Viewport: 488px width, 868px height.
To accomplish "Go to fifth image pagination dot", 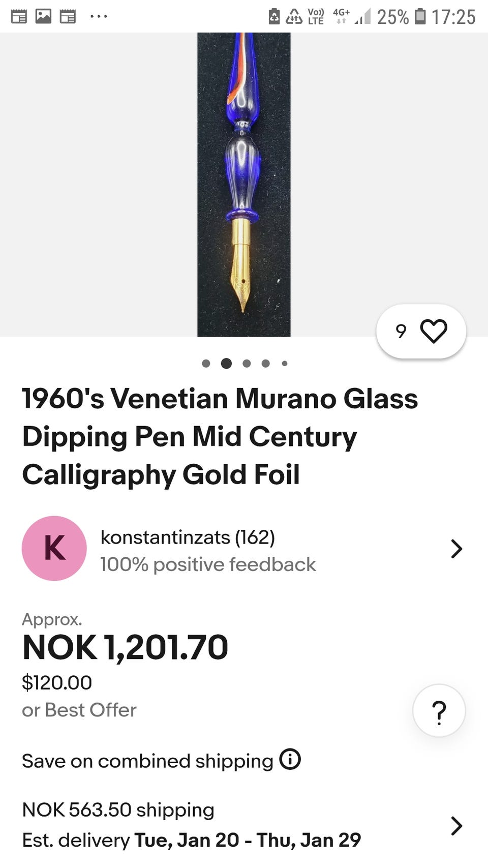I will [285, 364].
